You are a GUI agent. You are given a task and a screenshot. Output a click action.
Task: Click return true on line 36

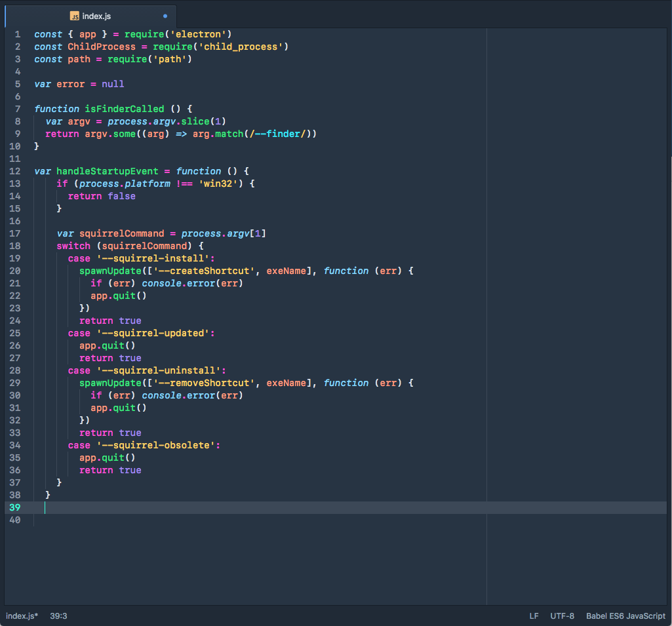pyautogui.click(x=110, y=470)
